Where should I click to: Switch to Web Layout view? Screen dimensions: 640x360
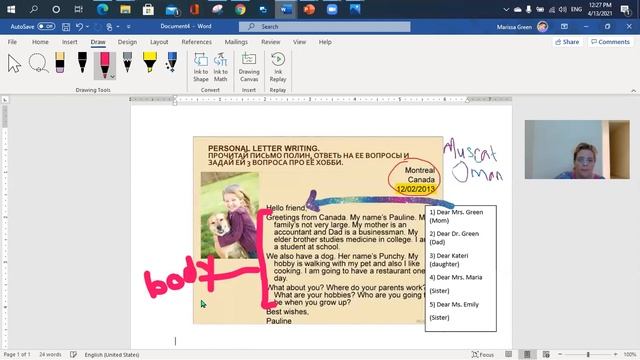[x=546, y=354]
